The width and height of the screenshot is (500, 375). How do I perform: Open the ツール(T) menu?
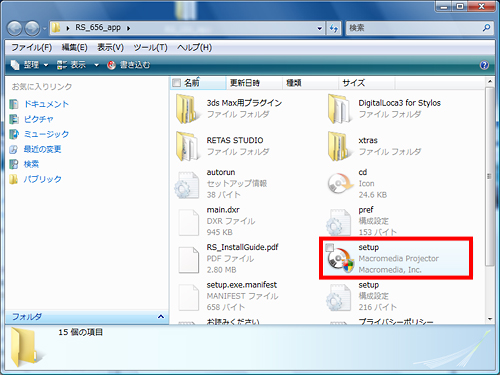click(151, 47)
